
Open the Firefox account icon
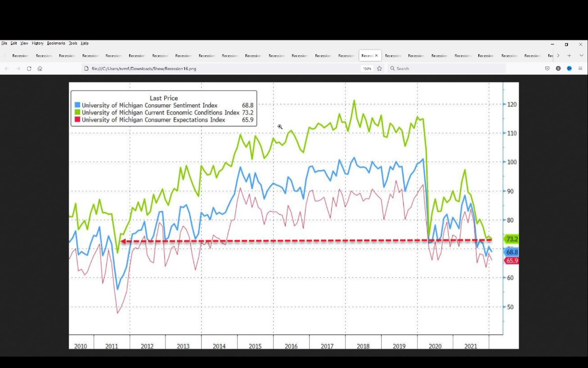558,68
